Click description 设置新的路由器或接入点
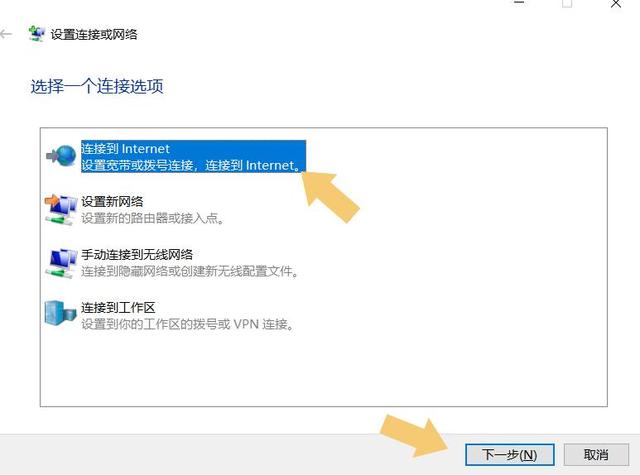The height and width of the screenshot is (475, 640). pyautogui.click(x=153, y=218)
